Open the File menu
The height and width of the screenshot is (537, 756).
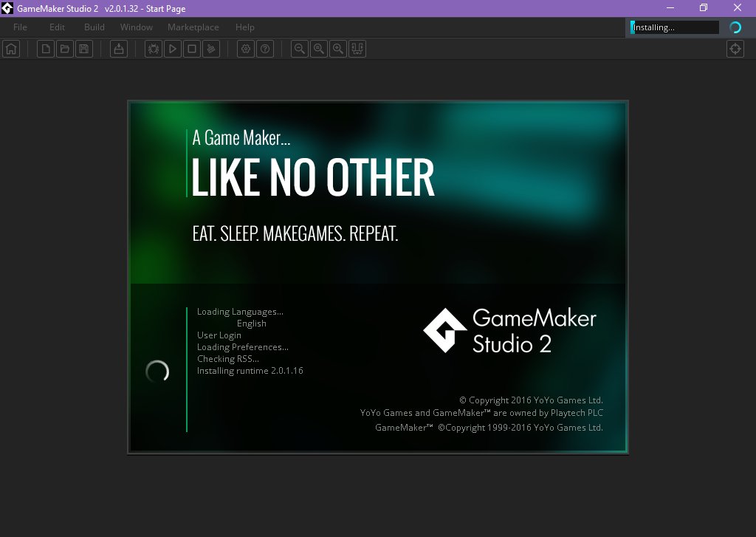tap(20, 27)
